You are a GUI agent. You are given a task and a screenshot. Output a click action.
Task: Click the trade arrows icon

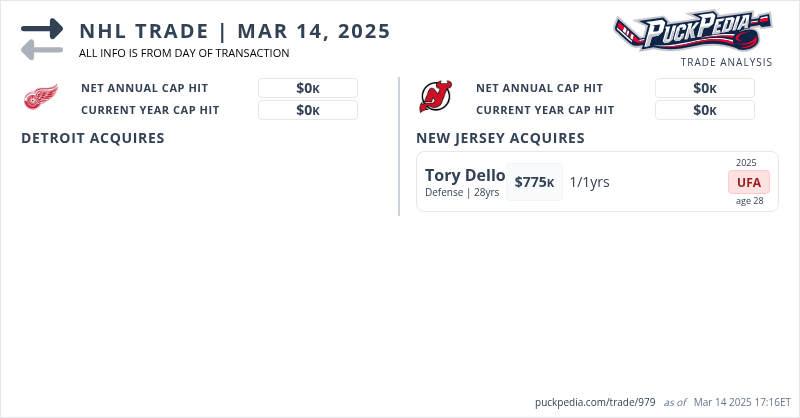coord(41,38)
